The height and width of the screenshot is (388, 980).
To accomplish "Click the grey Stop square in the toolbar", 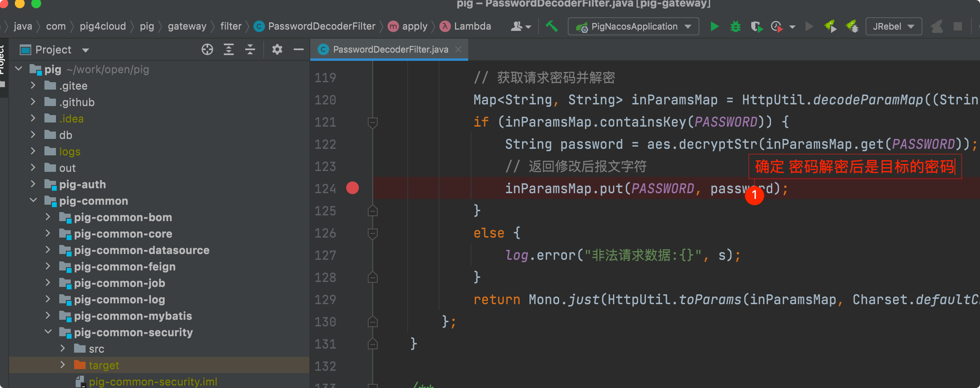I will [x=958, y=27].
